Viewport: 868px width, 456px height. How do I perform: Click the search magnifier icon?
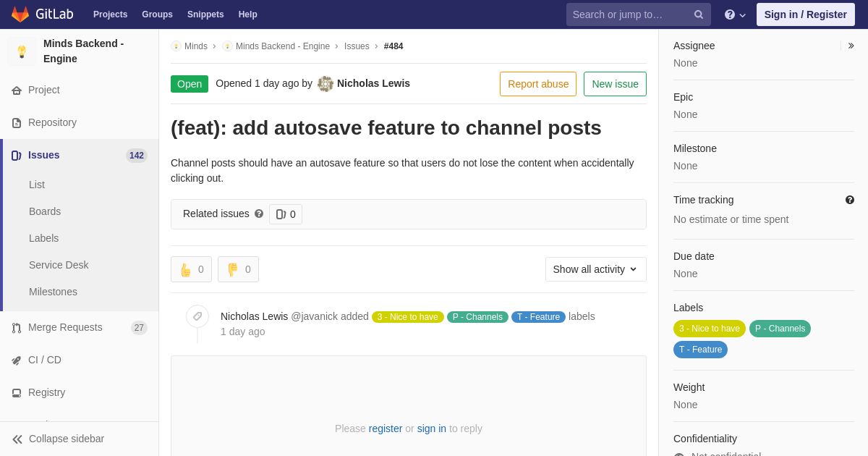698,14
